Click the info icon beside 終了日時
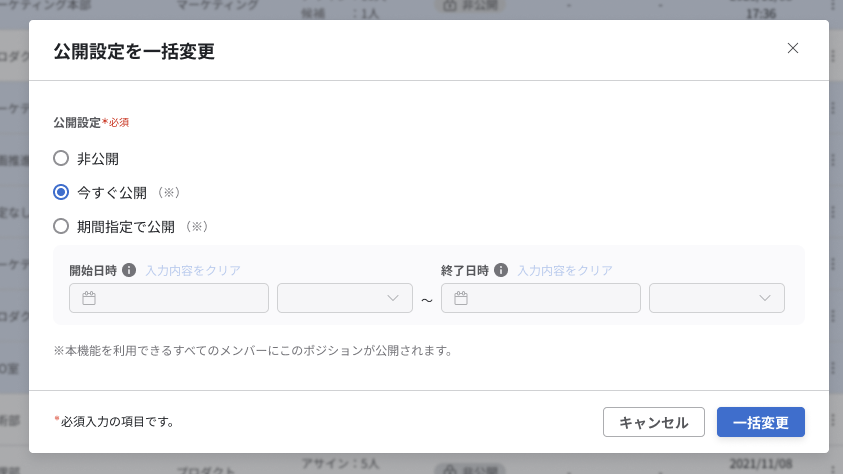The width and height of the screenshot is (843, 474). (x=501, y=270)
